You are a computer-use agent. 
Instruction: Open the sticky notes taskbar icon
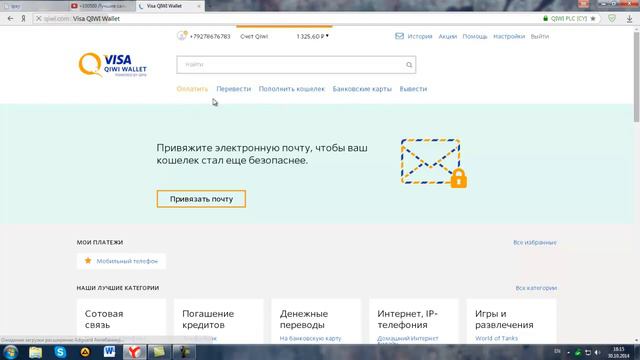click(159, 352)
